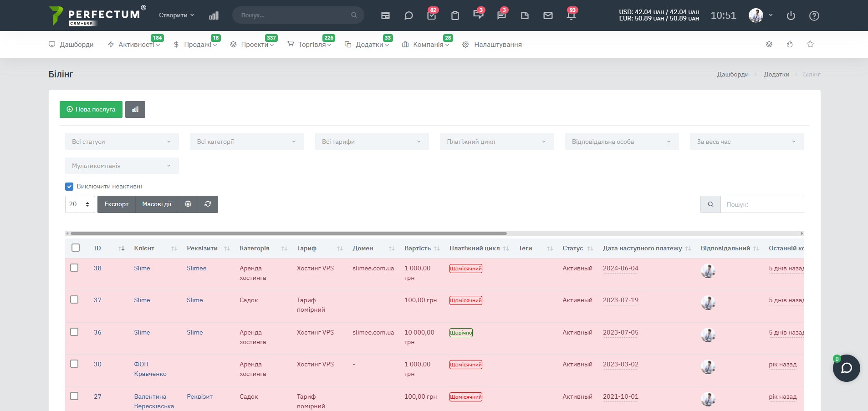Viewport: 868px width, 411px height.
Task: Click the Нова послуга button
Action: point(91,109)
